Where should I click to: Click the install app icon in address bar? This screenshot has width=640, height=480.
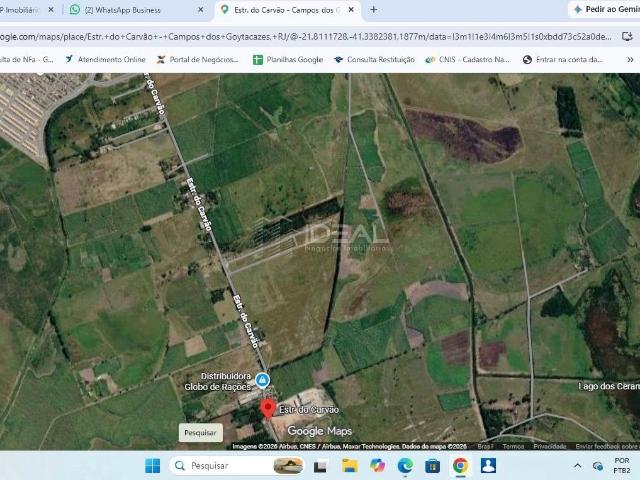[x=627, y=36]
